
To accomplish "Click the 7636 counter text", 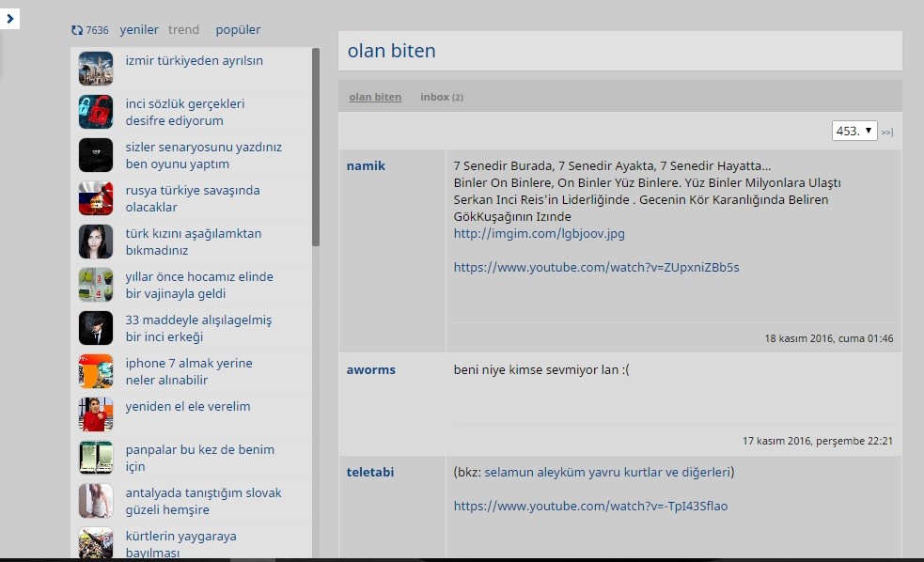I will point(97,30).
